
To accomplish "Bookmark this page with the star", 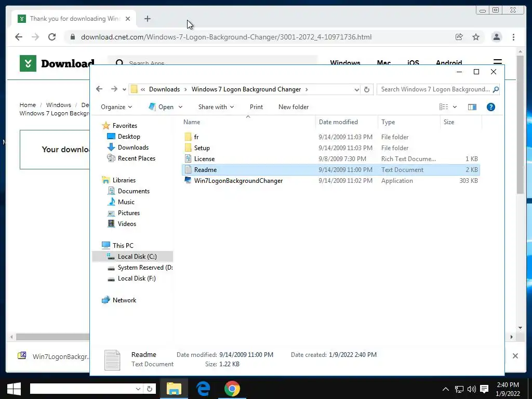I will [476, 37].
